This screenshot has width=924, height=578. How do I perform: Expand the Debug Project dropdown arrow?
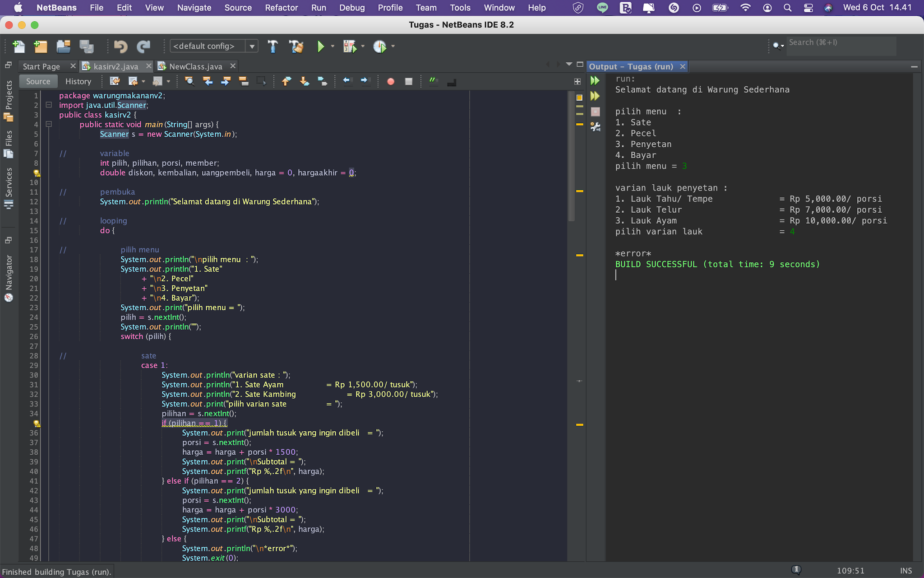(363, 46)
